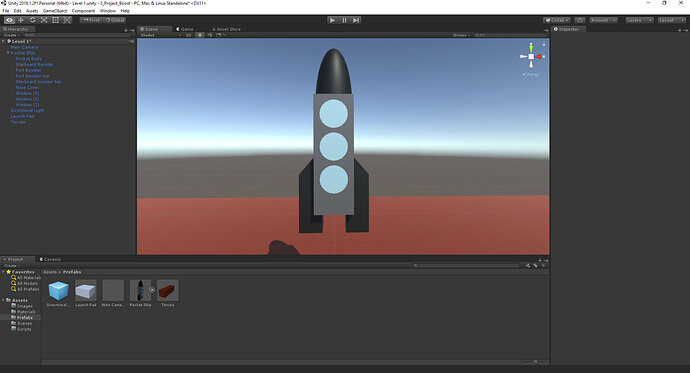Select the Launch Pad prefab thumbnail
Viewport: 690px width, 373px height.
coord(85,291)
